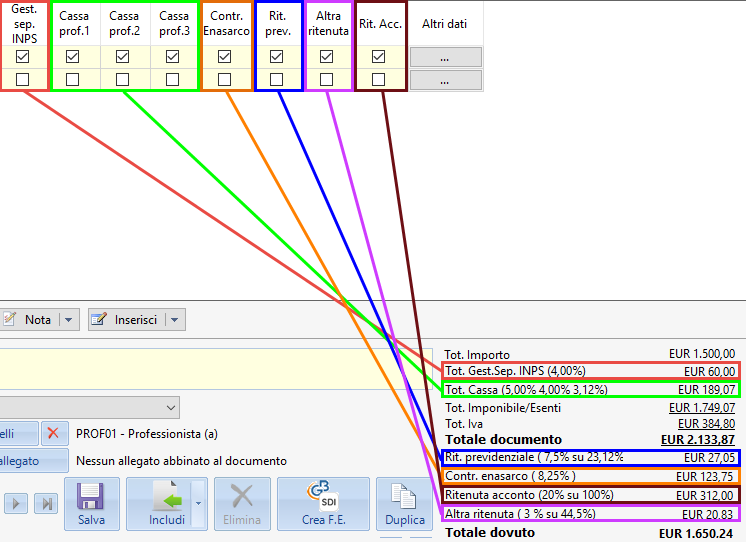Click the Tot. Imponibile/Esenti EUR 1.749,07 value
The image size is (746, 542).
pyautogui.click(x=702, y=408)
